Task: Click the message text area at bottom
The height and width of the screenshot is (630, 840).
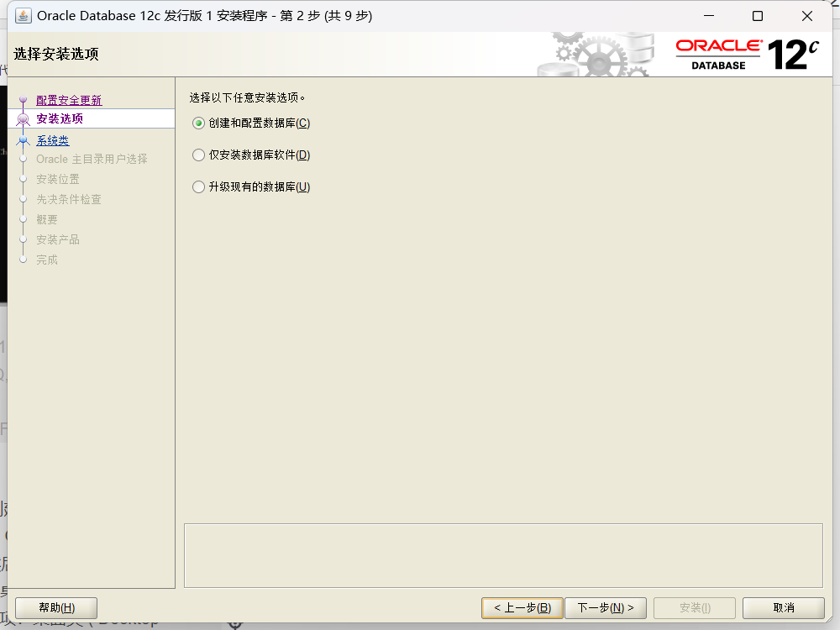Action: (503, 555)
